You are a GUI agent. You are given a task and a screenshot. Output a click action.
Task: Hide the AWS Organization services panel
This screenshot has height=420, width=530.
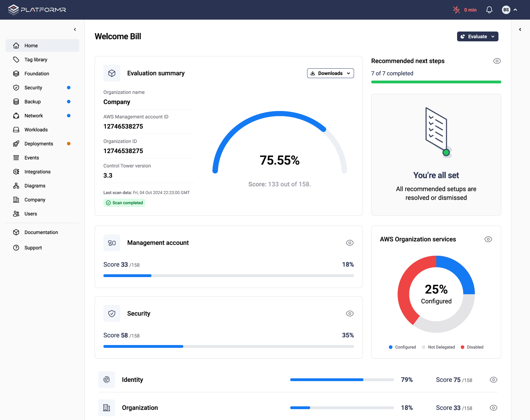click(x=488, y=239)
